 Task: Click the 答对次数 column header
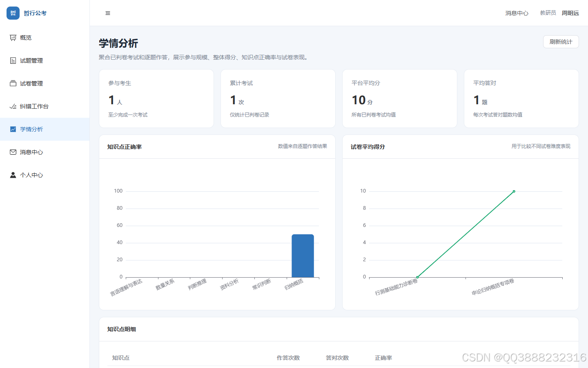tap(337, 358)
